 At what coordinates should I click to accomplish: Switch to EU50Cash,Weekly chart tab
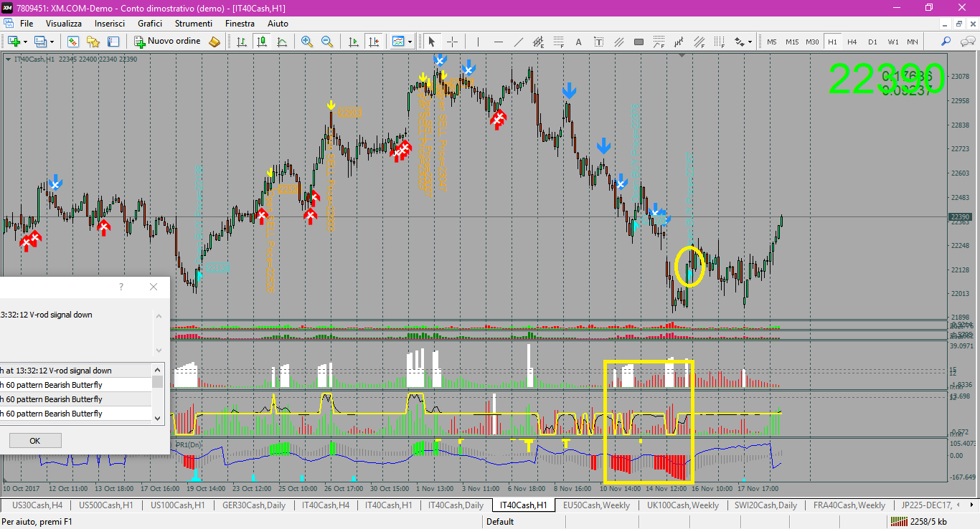[x=596, y=505]
